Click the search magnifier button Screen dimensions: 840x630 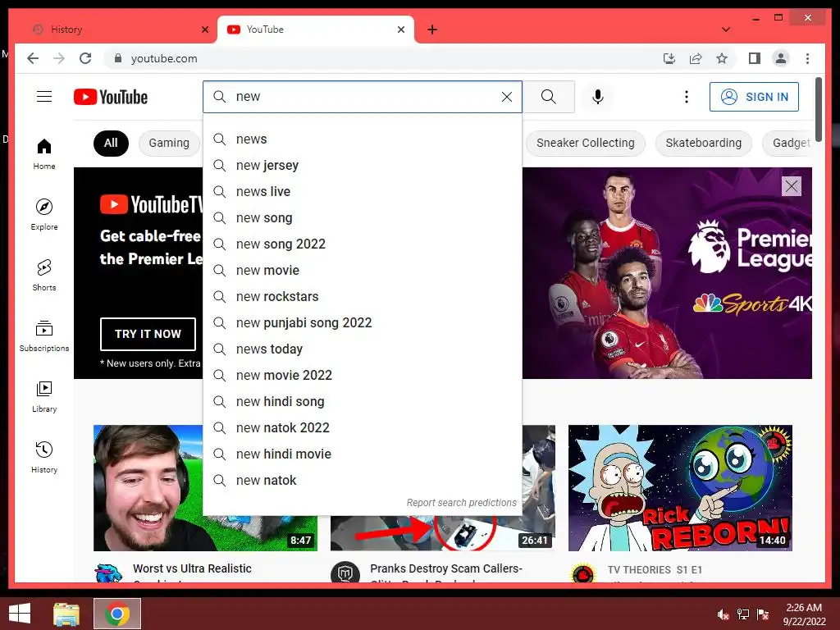[x=548, y=97]
